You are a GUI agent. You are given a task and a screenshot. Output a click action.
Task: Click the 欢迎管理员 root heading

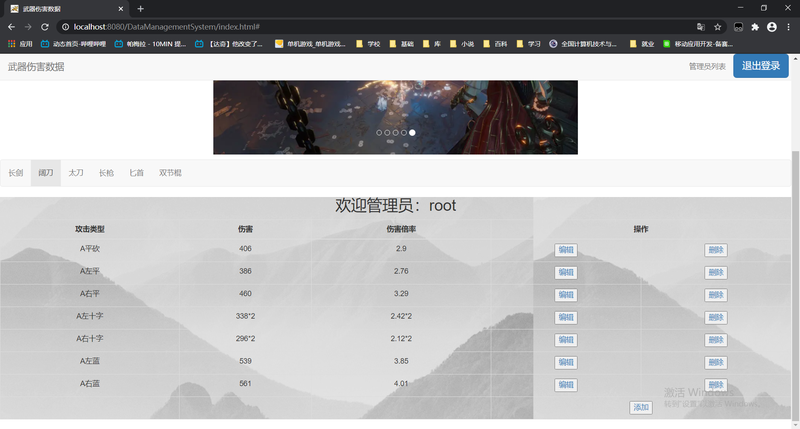point(395,206)
